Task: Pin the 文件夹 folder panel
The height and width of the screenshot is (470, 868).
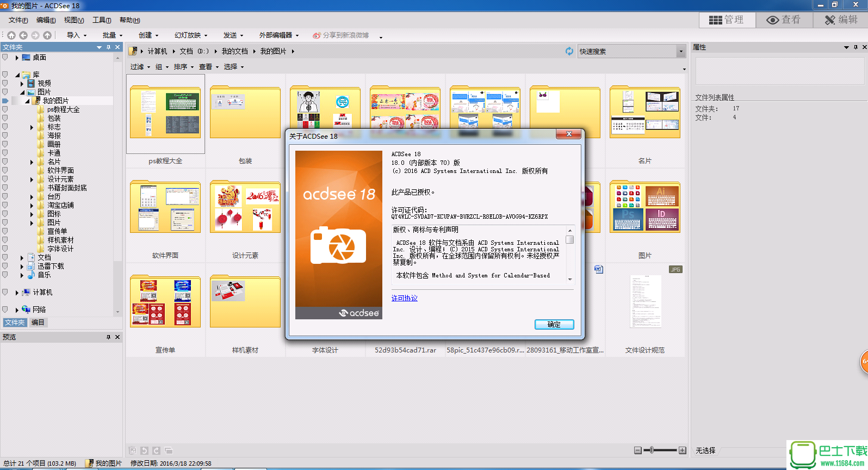Action: click(x=108, y=47)
